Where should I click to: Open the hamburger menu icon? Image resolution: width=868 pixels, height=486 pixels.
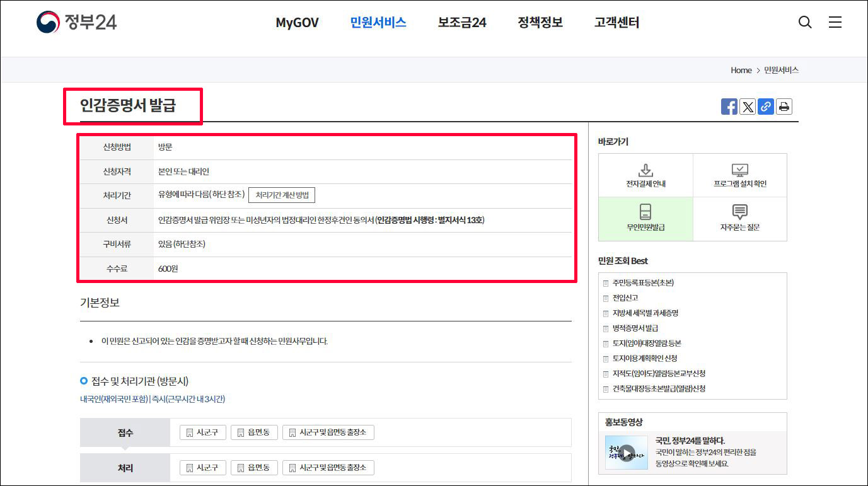(835, 23)
